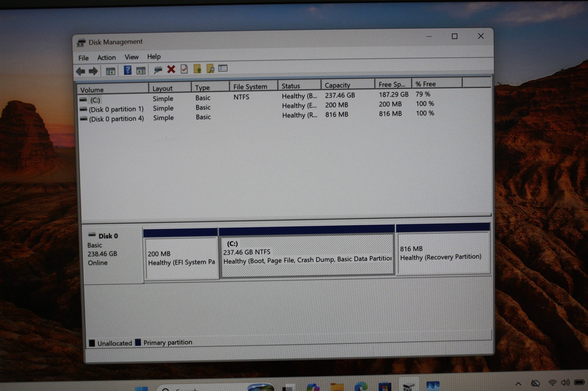Toggle Show/Hide Console Tree toolbar icon
The image size is (588, 391).
110,71
